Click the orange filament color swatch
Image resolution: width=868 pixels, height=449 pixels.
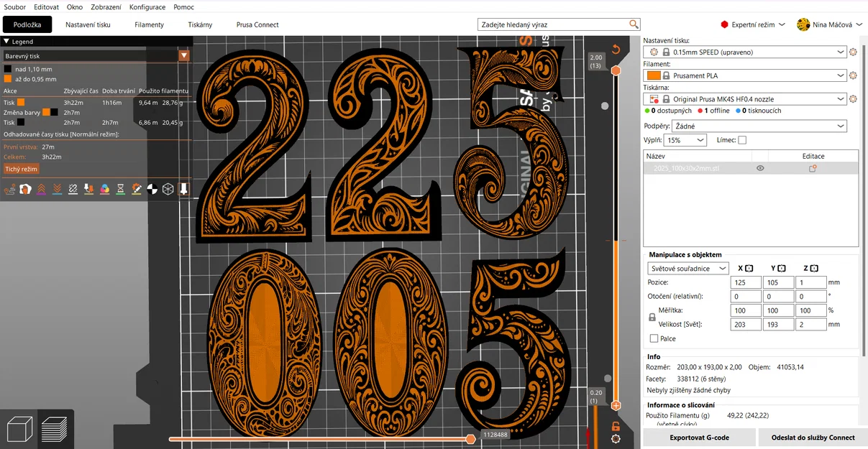(654, 75)
